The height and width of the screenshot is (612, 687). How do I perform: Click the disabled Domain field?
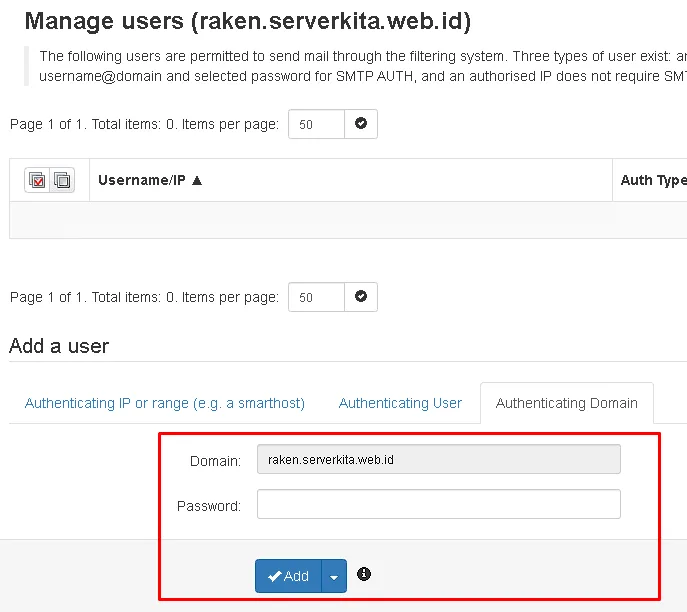point(438,459)
